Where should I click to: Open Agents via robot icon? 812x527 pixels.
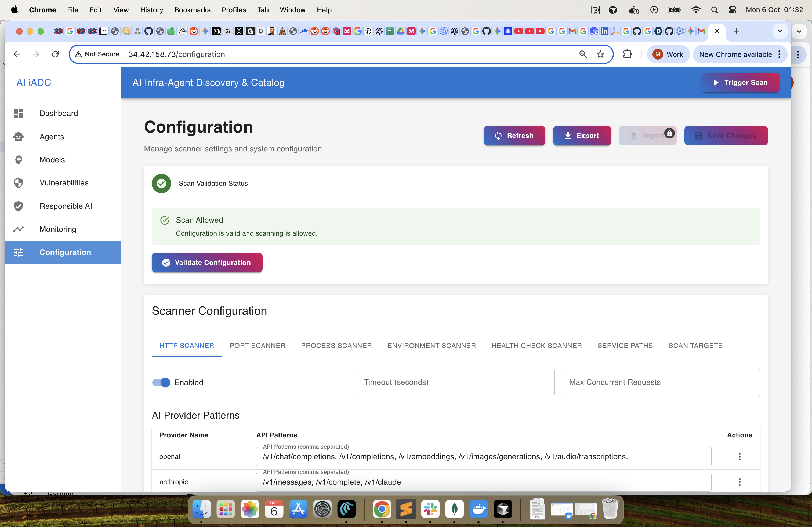[19, 137]
